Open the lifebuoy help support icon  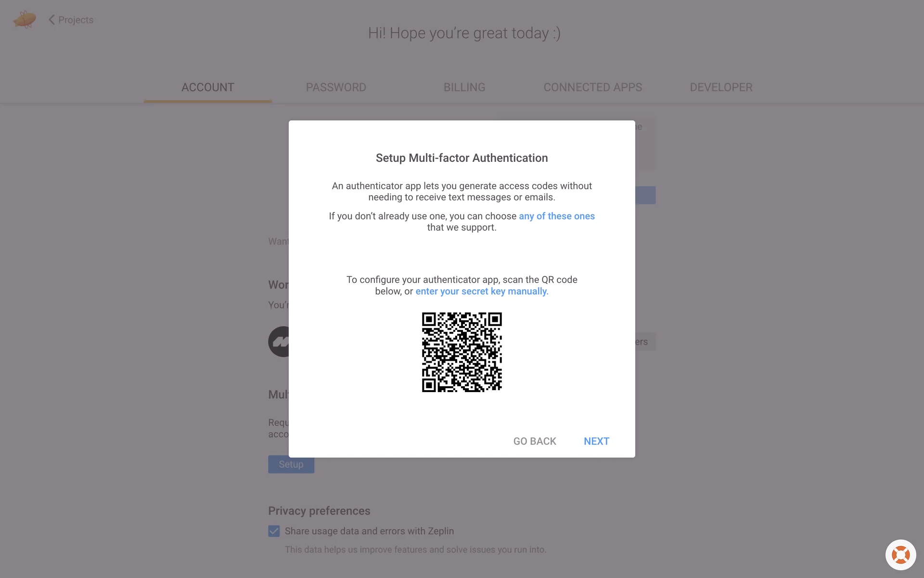coord(900,555)
